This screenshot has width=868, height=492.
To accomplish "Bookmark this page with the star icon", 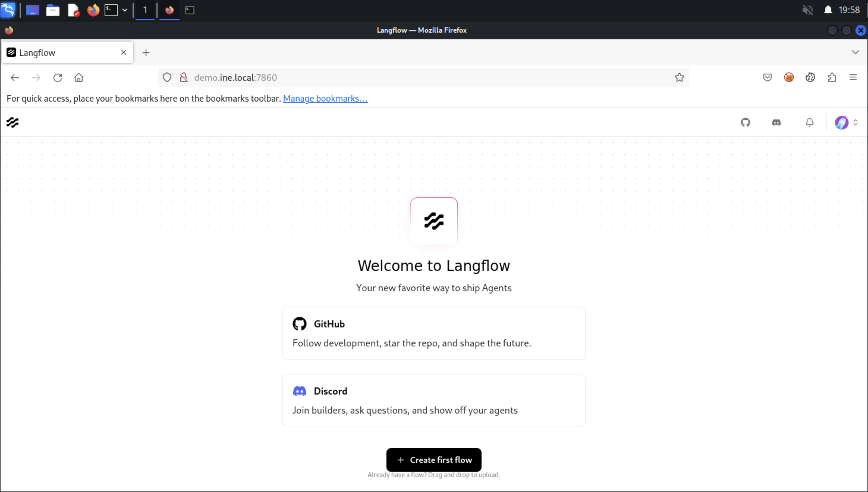I will click(680, 77).
